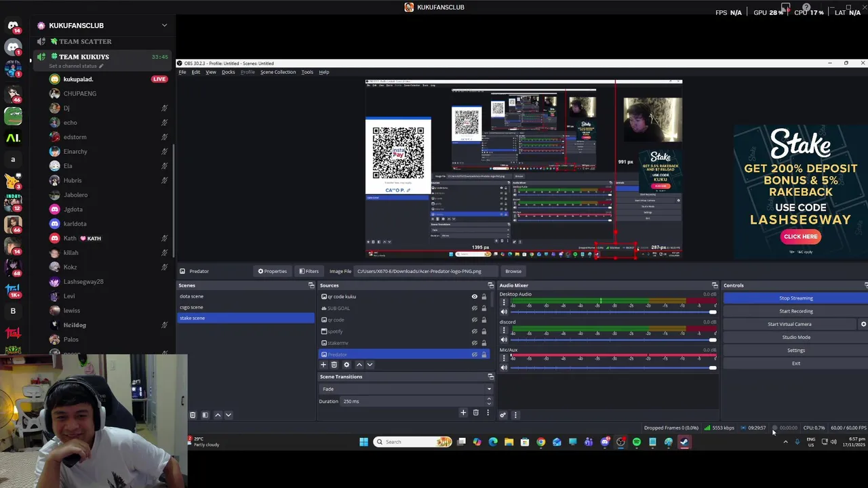This screenshot has width=868, height=488.
Task: Undock the Scenes panel
Action: pyautogui.click(x=311, y=285)
